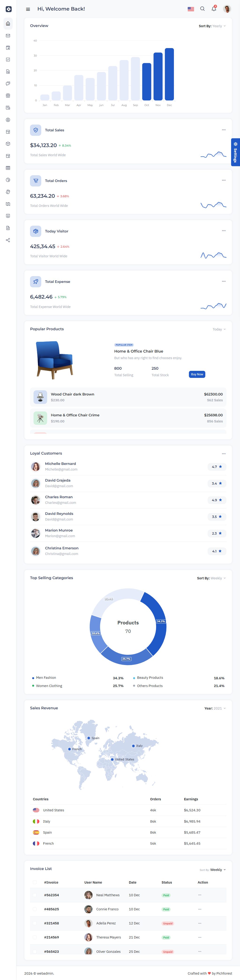Open the Sales Revenue Year 2021 dropdown
The image size is (240, 980).
pyautogui.click(x=215, y=708)
